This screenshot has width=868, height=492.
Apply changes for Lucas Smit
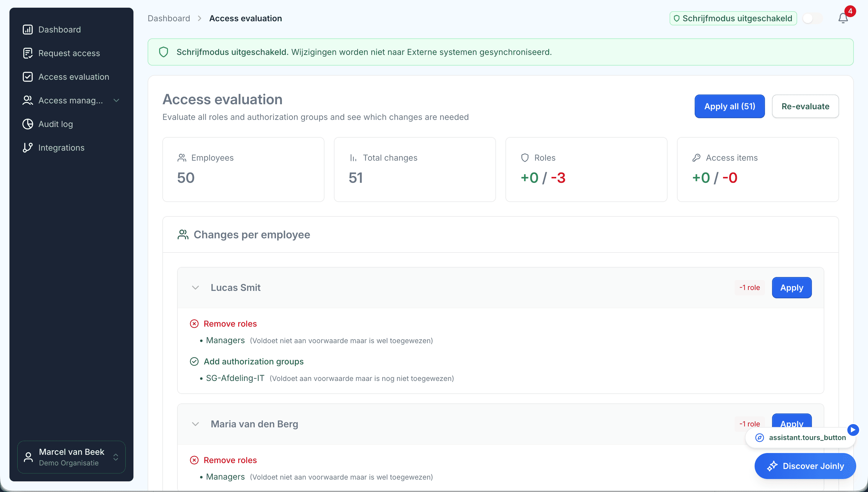pos(792,288)
